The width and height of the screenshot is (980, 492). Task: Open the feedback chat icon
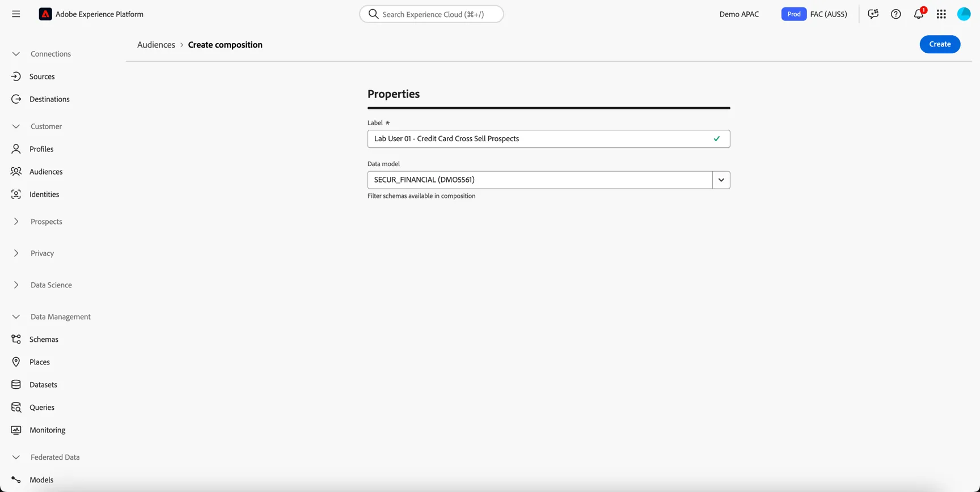(873, 14)
